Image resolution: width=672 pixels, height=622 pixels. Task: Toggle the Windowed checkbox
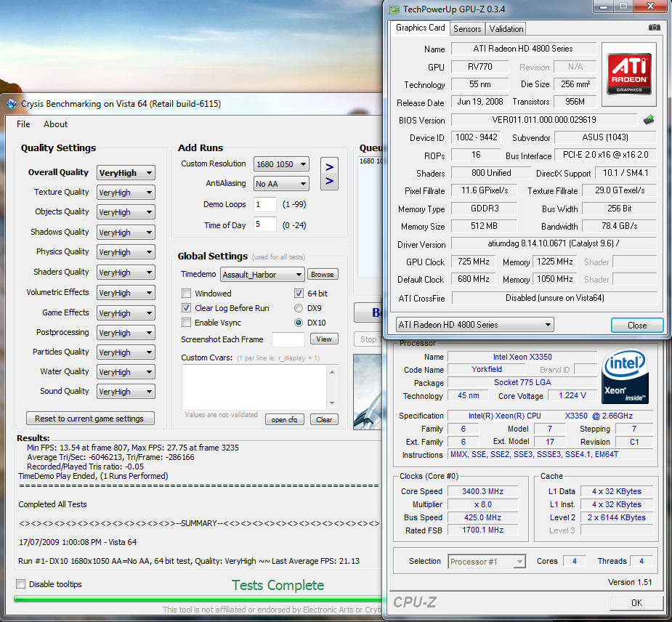click(x=187, y=294)
